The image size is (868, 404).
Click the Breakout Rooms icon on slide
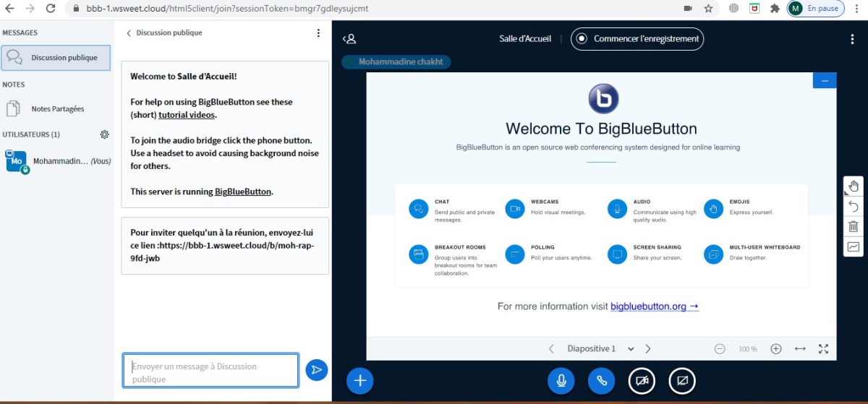(x=418, y=254)
